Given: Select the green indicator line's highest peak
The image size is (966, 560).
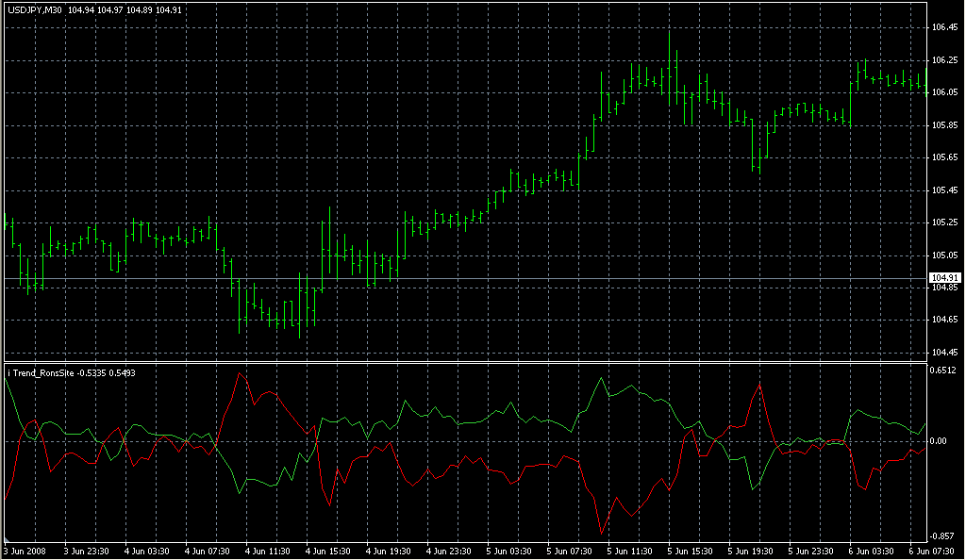Looking at the screenshot, I should coord(601,378).
